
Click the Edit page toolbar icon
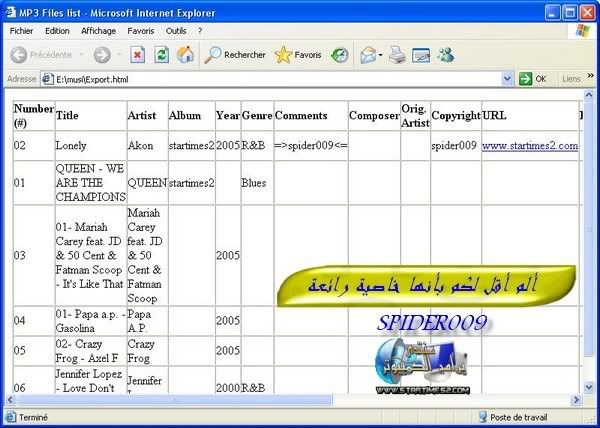point(421,55)
